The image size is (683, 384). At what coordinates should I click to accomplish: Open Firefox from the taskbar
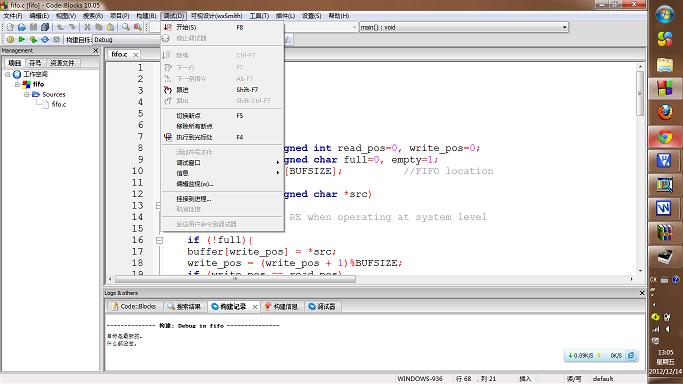coord(665,112)
